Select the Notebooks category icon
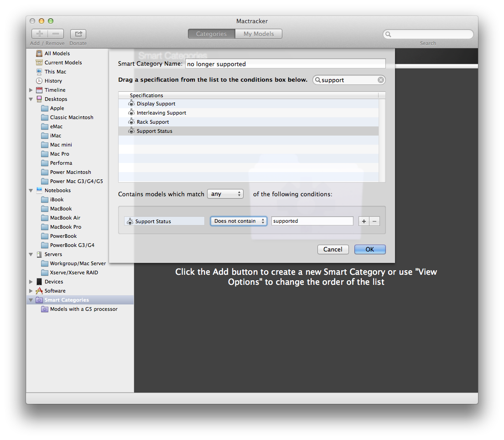The width and height of the screenshot is (504, 440). coord(39,190)
